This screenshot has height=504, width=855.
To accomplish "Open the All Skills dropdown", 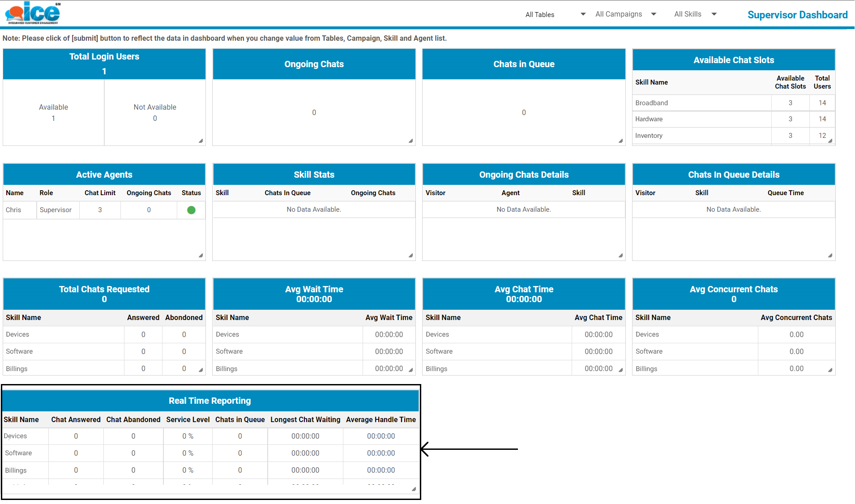I will (695, 14).
